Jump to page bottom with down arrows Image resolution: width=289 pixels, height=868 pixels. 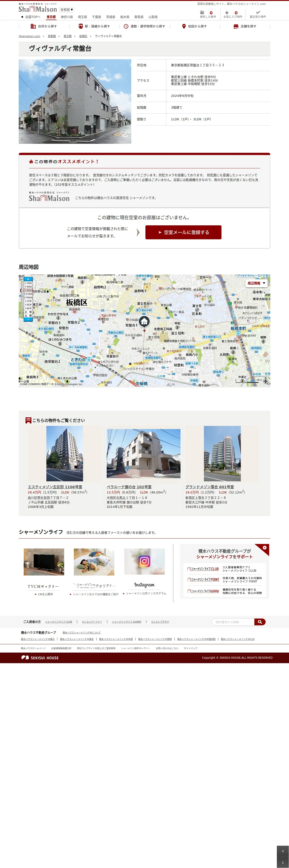283,862
